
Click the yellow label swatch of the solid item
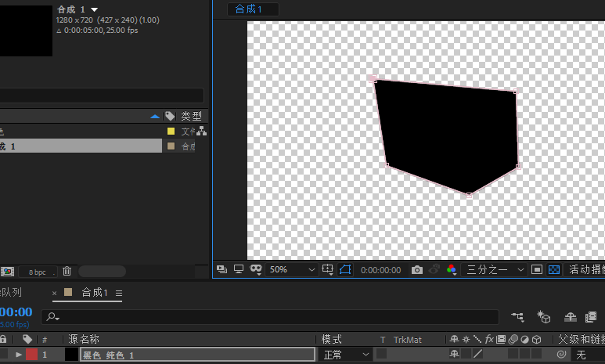171,132
